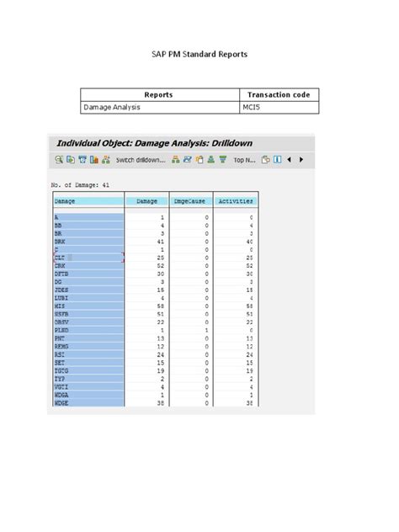The image size is (399, 532).
Task: Select the VGTI damage code row
Action: (x=88, y=386)
